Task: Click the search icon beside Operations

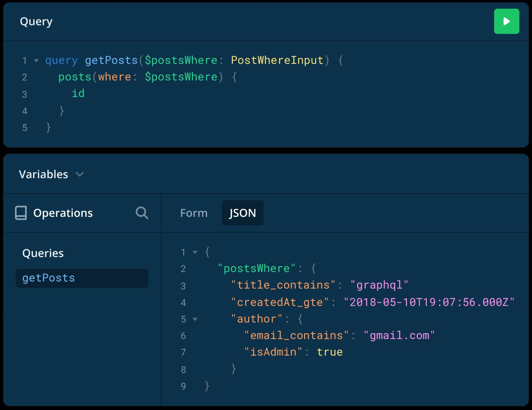Action: coord(142,213)
